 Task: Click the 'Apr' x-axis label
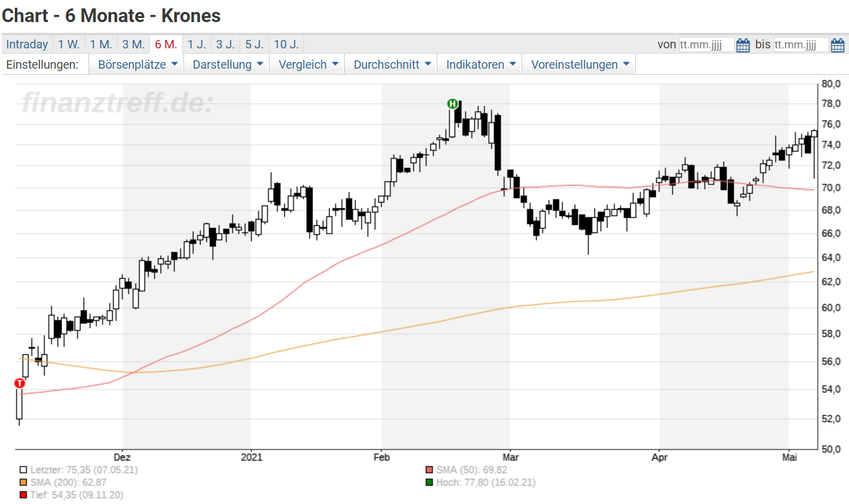(x=659, y=457)
